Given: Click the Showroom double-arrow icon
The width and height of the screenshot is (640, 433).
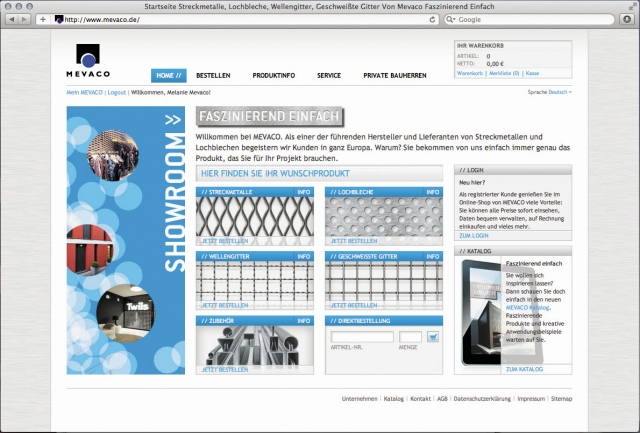Looking at the screenshot, I should click(x=173, y=120).
